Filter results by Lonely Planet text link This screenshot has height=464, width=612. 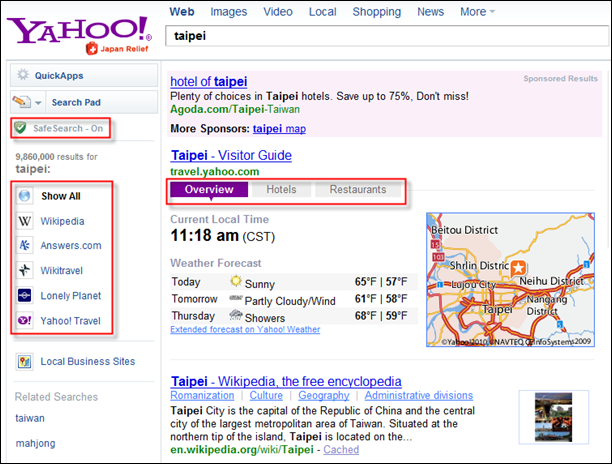coord(71,296)
